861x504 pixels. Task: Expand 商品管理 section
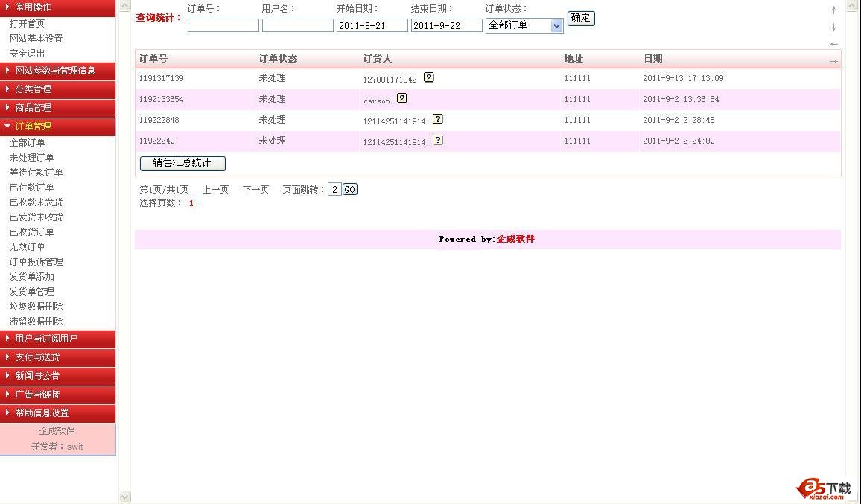[57, 108]
